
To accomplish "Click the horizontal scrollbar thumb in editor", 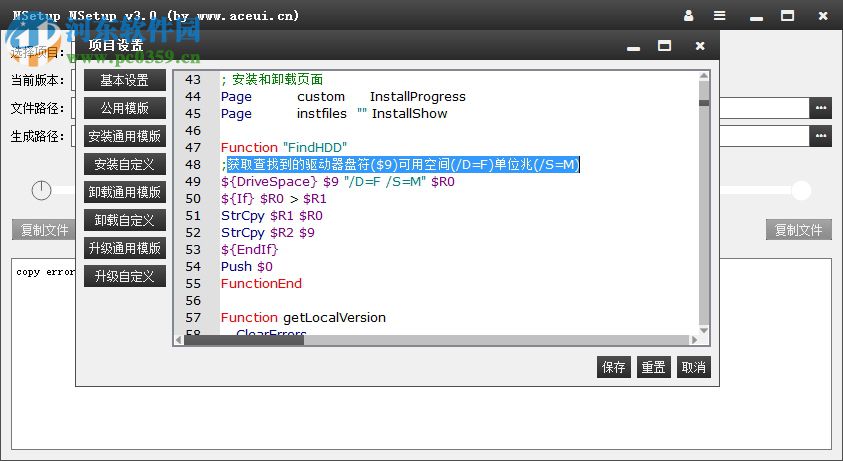I will [x=244, y=340].
